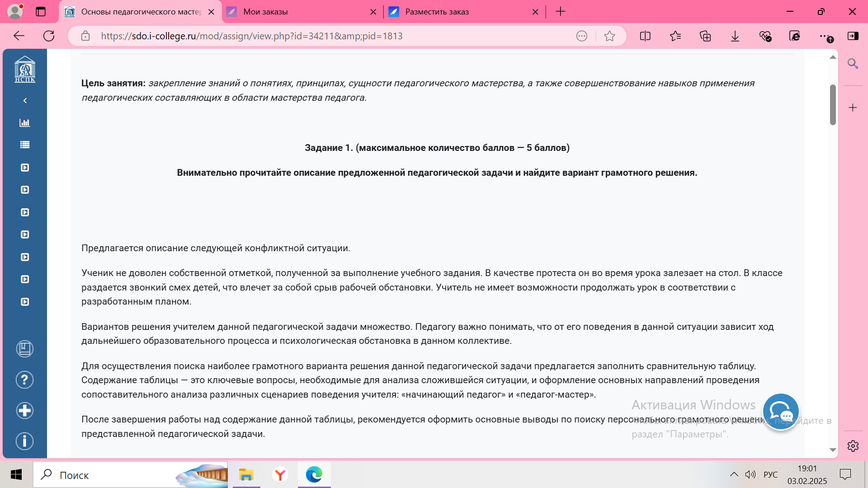Click the НСПК college logo in sidebar
This screenshot has height=488, width=868.
click(25, 70)
